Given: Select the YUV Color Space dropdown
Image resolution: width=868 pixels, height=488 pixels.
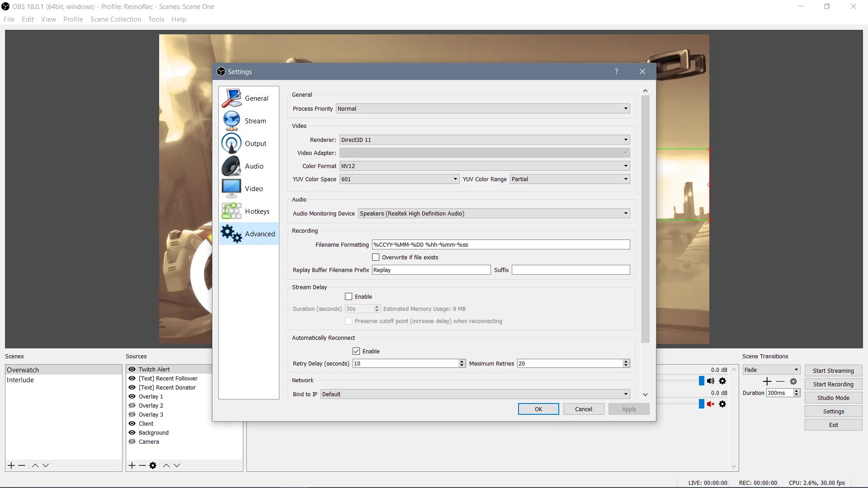Looking at the screenshot, I should 398,179.
